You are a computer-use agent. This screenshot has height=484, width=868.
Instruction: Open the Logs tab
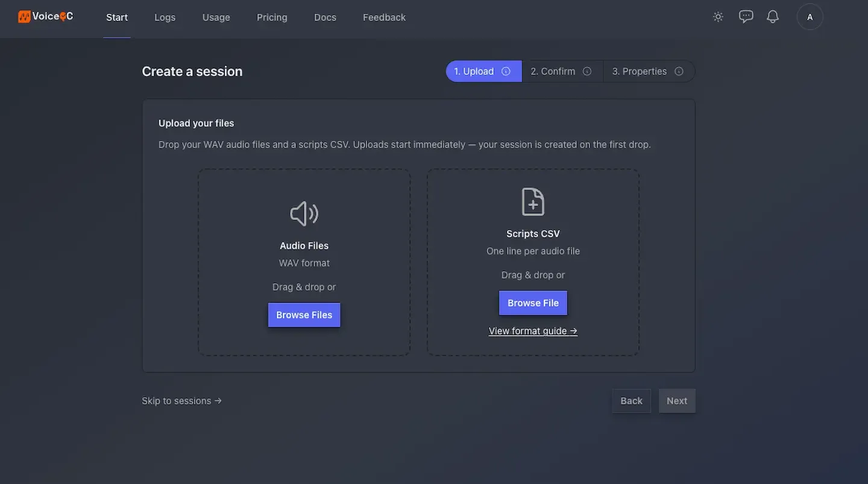click(165, 17)
